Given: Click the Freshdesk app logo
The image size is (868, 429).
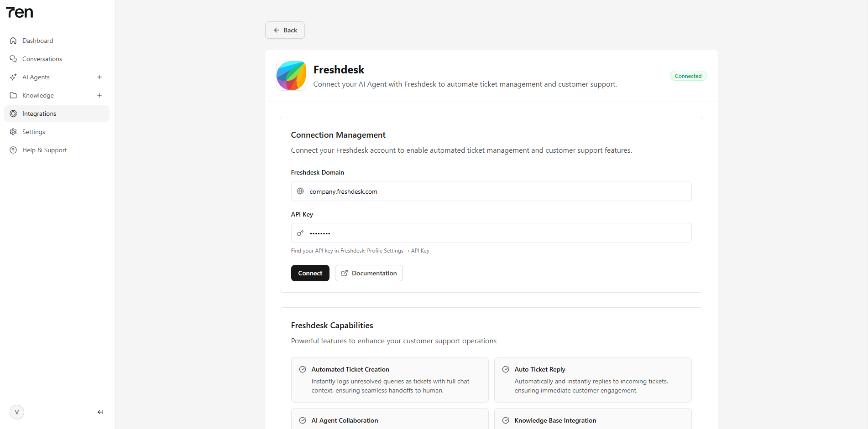Looking at the screenshot, I should click(291, 76).
